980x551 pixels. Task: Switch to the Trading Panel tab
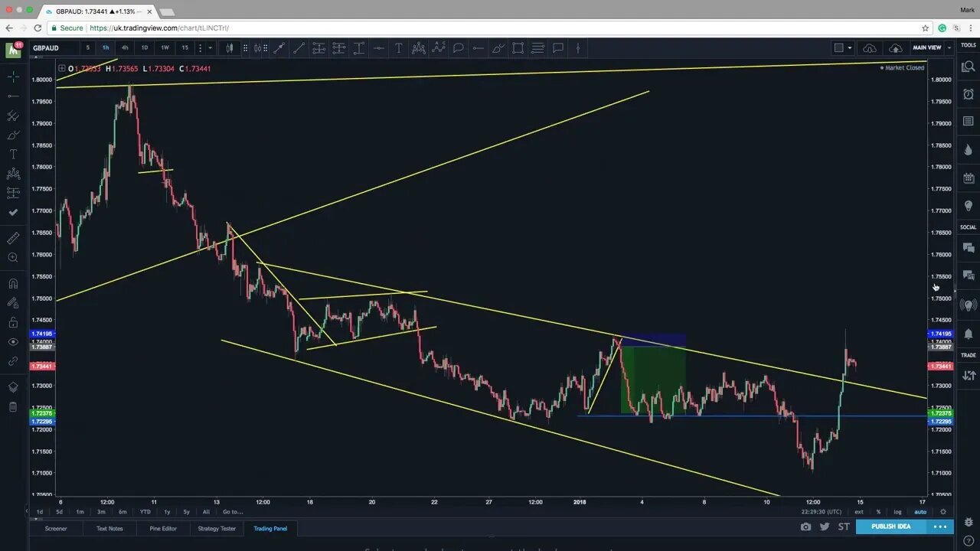point(270,528)
